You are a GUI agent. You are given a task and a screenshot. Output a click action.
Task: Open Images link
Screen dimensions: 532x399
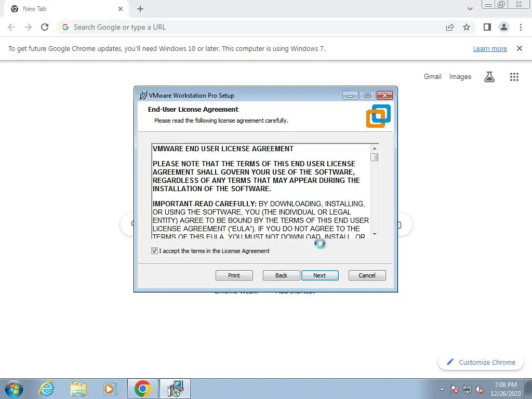pos(460,77)
